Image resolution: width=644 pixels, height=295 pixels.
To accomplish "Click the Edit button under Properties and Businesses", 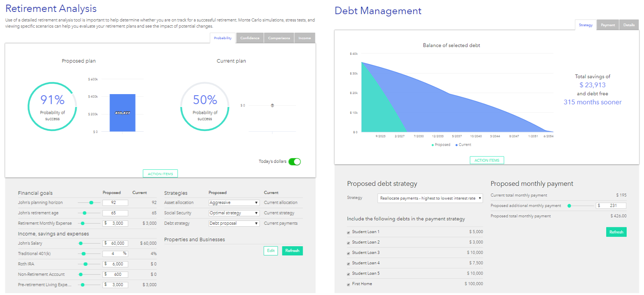I will (271, 251).
